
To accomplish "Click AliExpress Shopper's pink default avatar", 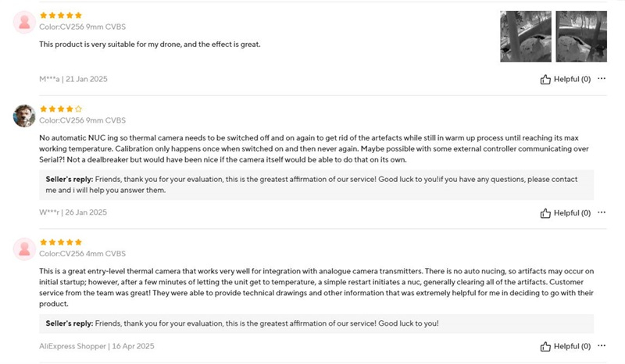I will [x=24, y=249].
